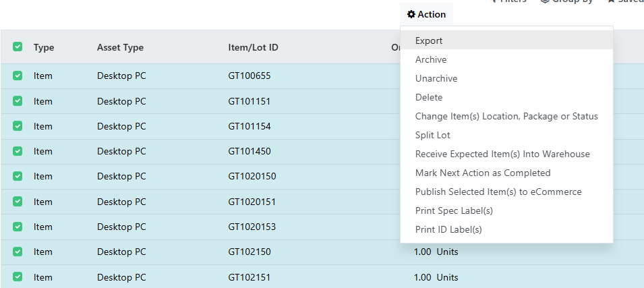Image resolution: width=644 pixels, height=288 pixels.
Task: Choose Change Item(s) Location, Package or Status
Action: point(506,116)
